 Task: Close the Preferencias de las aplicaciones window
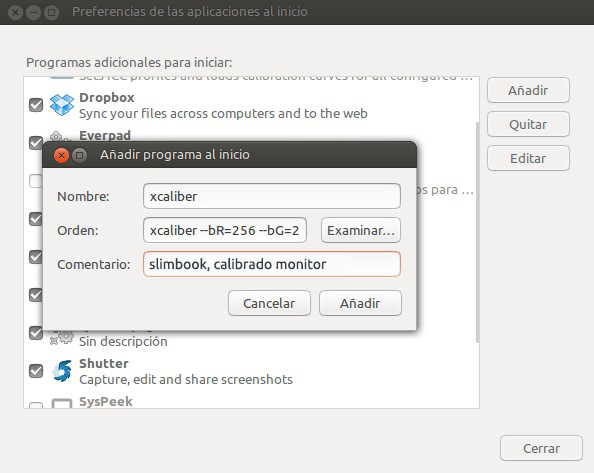[15, 12]
